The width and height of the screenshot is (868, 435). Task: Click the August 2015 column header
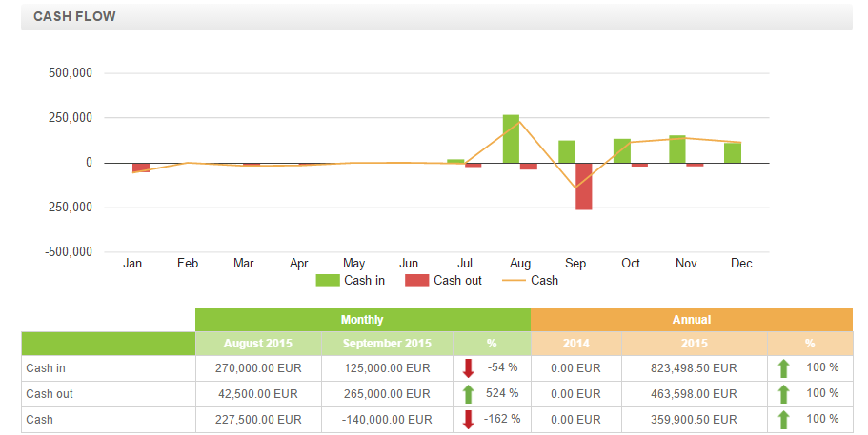[x=258, y=344]
